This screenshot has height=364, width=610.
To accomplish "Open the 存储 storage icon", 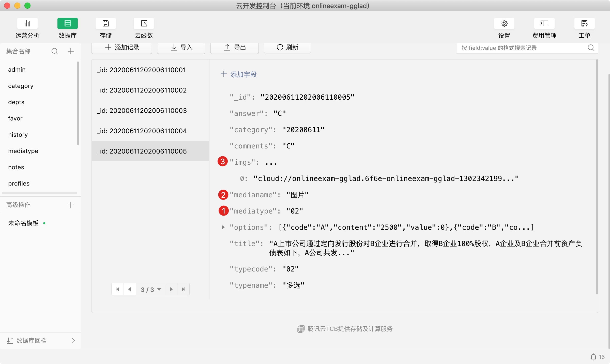I will pos(105,24).
